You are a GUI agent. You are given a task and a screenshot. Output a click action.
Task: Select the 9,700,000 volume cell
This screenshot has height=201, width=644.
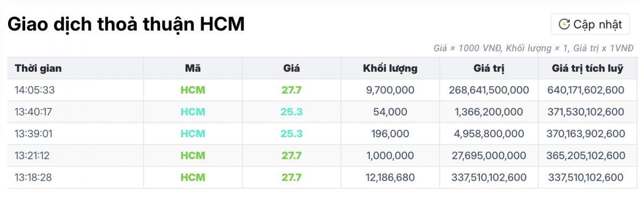tap(390, 90)
